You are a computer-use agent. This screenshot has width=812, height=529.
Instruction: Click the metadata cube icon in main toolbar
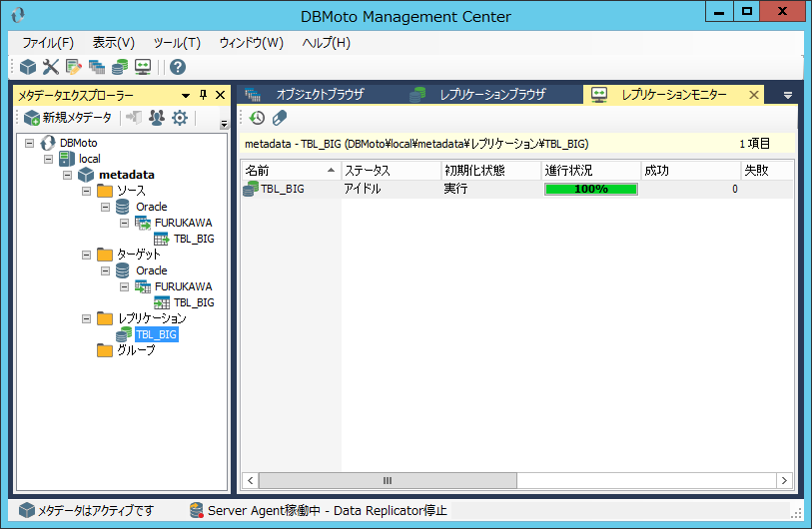(x=28, y=67)
